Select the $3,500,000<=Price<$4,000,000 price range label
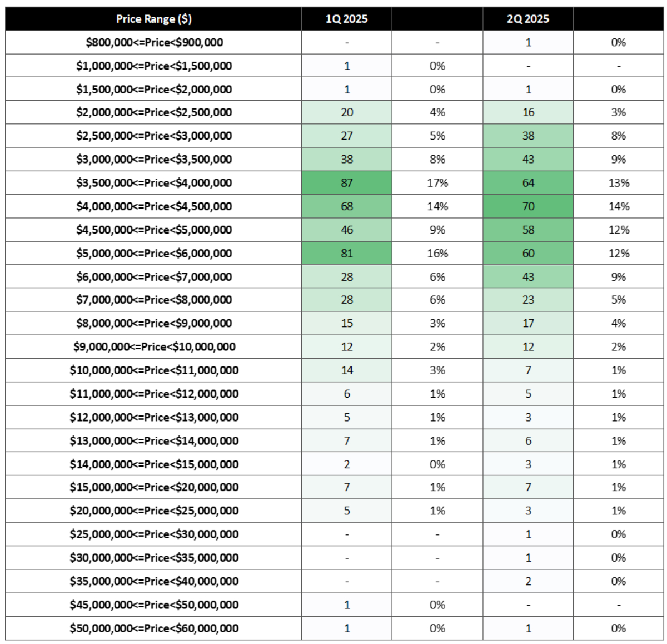Viewport: 667px width, 644px height. (154, 183)
